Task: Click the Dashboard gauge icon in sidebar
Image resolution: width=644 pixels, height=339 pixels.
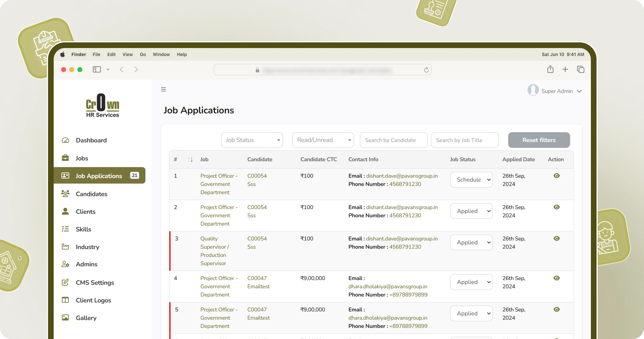Action: pos(65,140)
